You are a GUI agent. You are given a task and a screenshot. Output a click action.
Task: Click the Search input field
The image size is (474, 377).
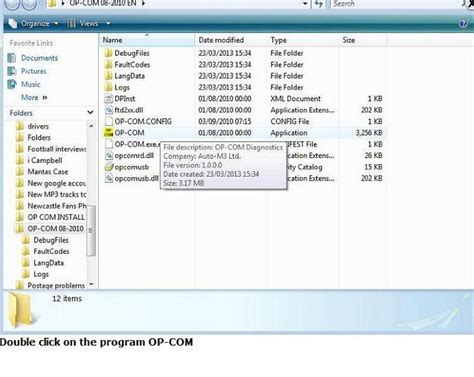398,4
